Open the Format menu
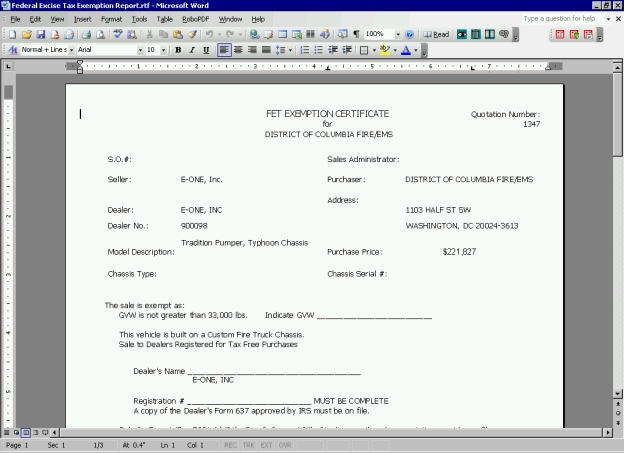The width and height of the screenshot is (624, 453). click(x=111, y=19)
